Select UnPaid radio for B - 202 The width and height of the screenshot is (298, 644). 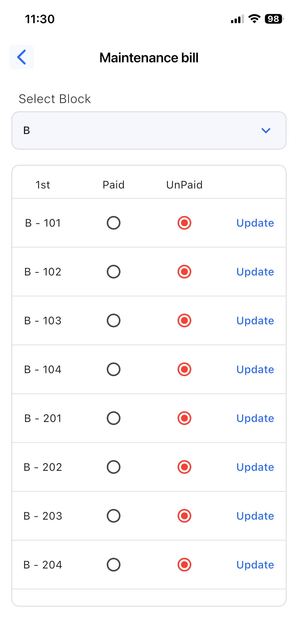click(184, 467)
